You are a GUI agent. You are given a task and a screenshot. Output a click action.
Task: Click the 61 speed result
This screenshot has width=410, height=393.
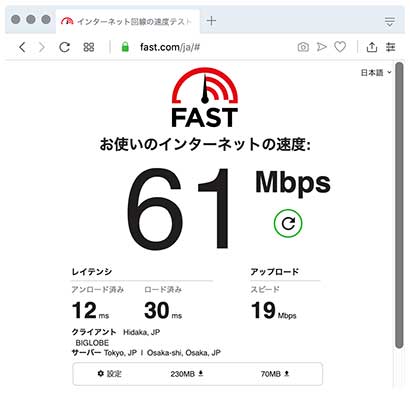[178, 208]
